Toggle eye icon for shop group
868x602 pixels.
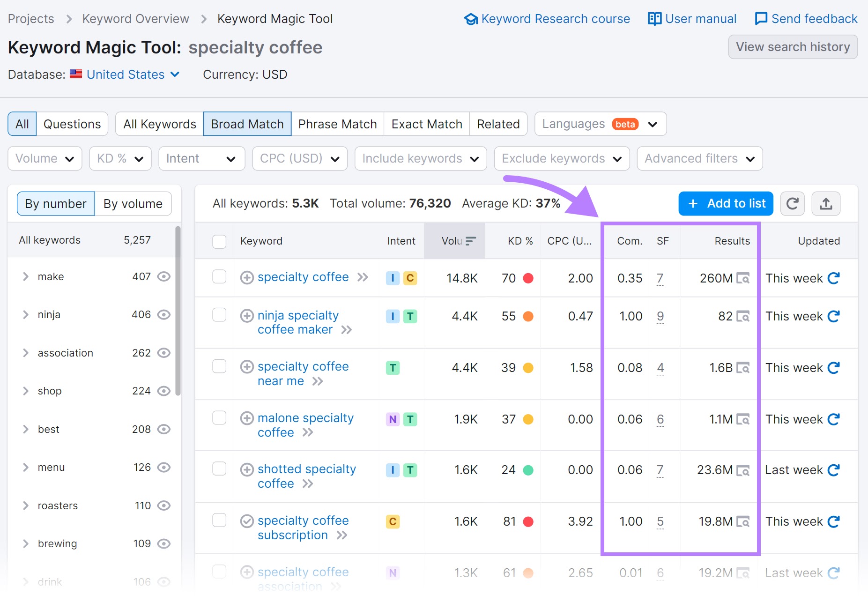[x=163, y=391]
